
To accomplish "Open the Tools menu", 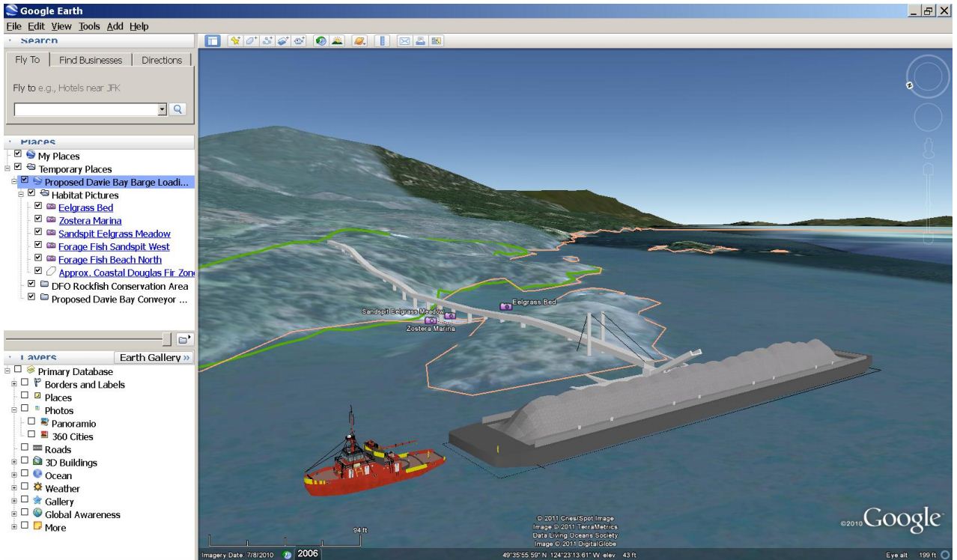I will (90, 26).
